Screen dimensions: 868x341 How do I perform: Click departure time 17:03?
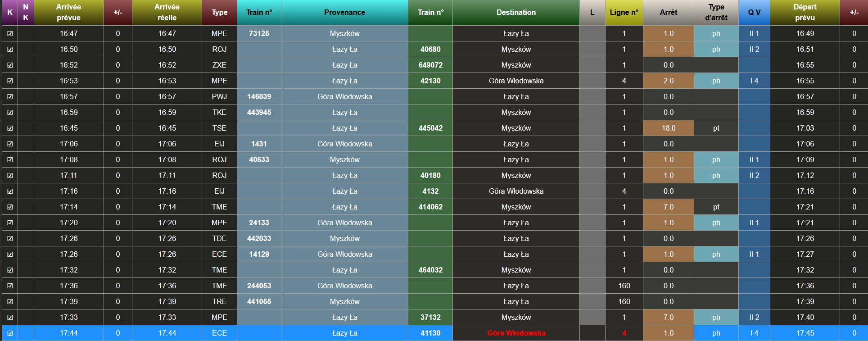click(805, 128)
